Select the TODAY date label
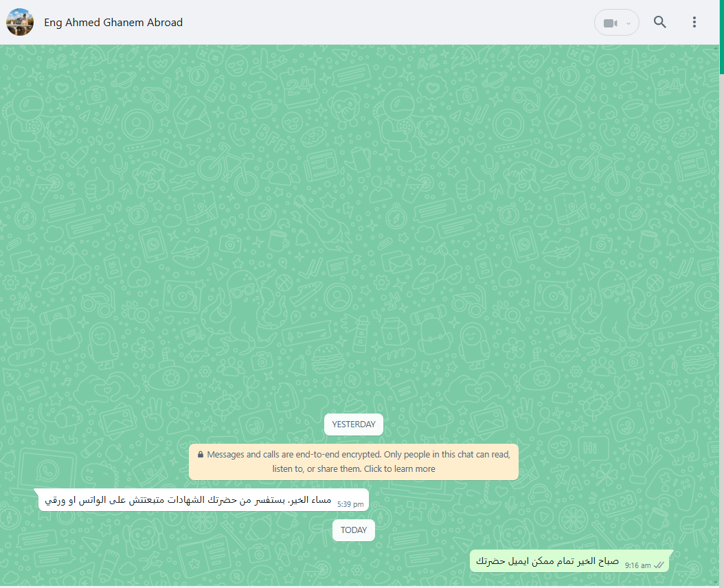The image size is (724, 588). (354, 530)
